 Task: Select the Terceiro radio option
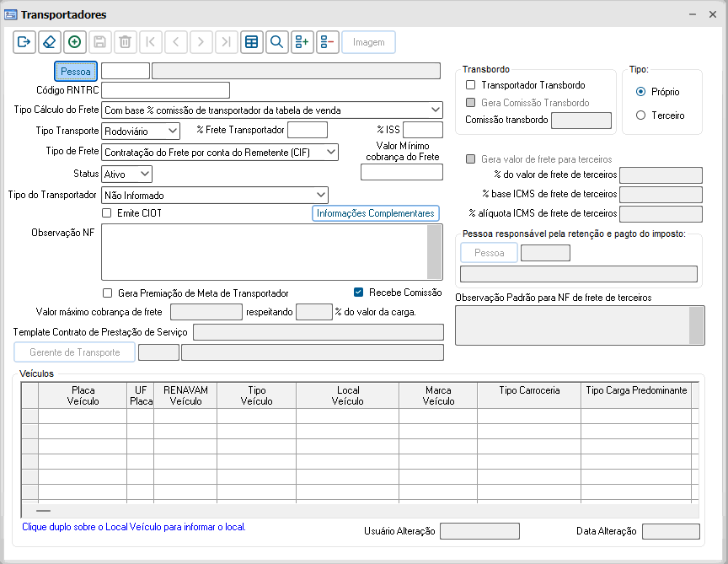tap(640, 115)
